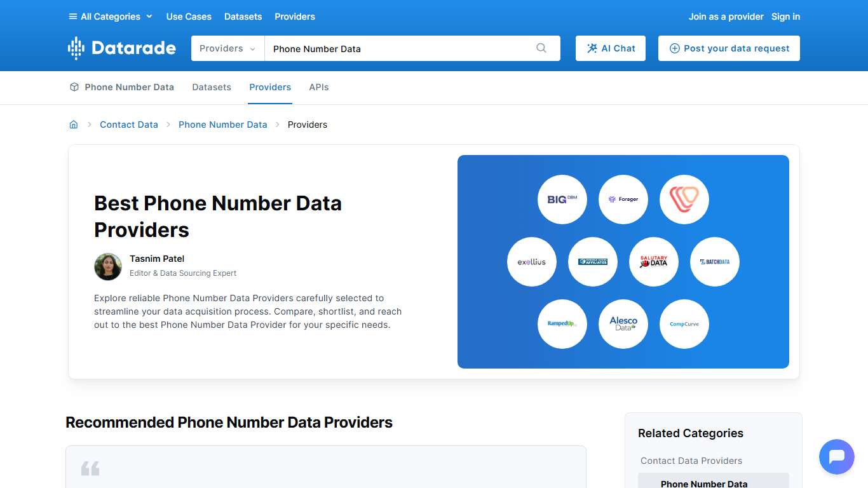
Task: Open the live chat bubble widget
Action: click(836, 457)
